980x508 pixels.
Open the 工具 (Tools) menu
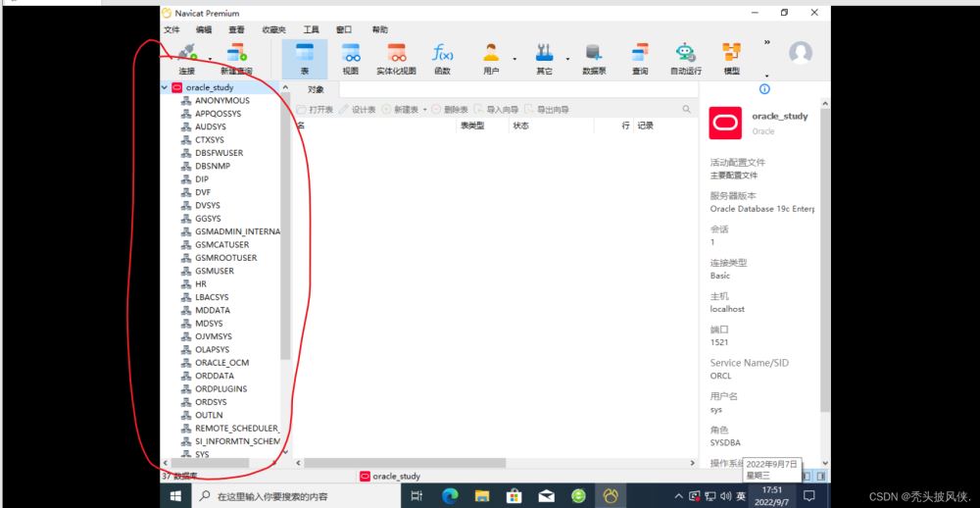click(x=312, y=29)
